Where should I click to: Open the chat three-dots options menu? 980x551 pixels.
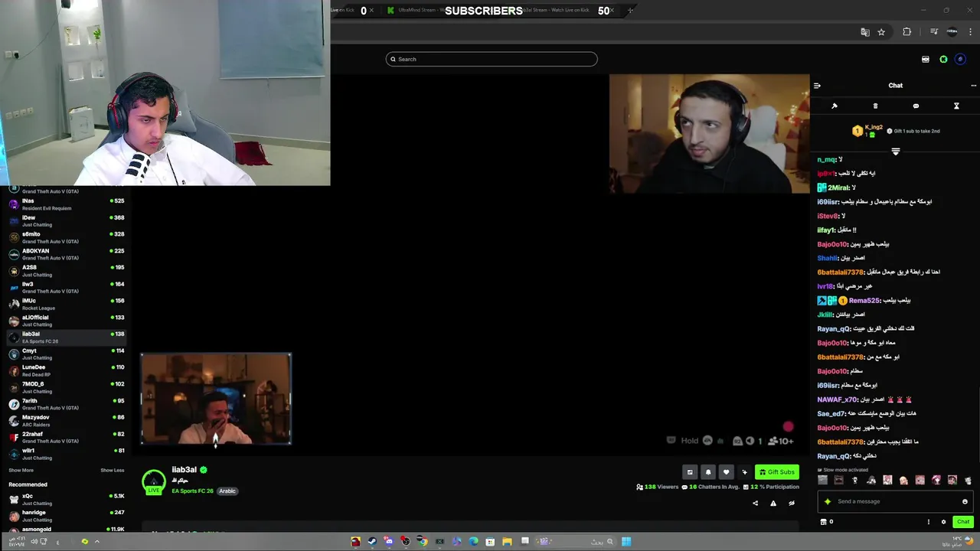[x=973, y=86]
